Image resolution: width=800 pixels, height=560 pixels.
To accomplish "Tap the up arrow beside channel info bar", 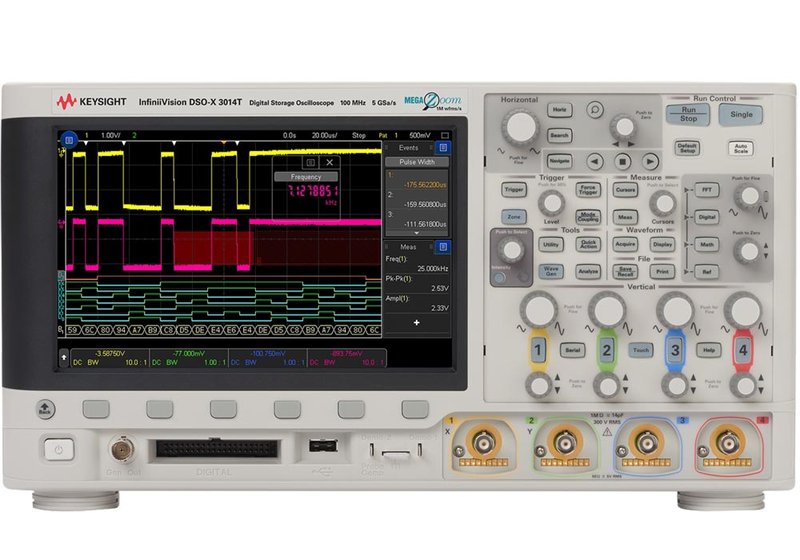I will (x=64, y=358).
